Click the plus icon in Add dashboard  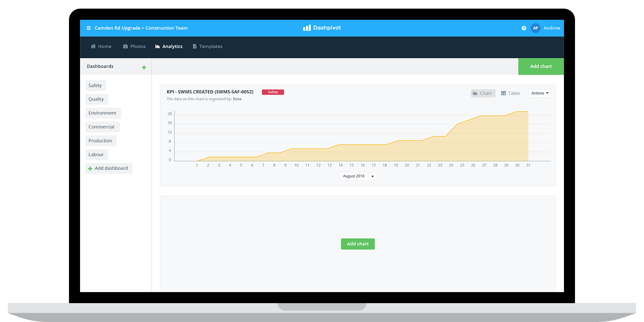[90, 169]
